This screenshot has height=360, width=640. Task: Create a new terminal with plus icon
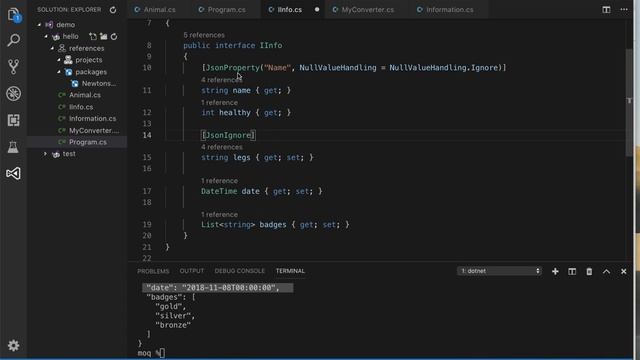coord(555,271)
